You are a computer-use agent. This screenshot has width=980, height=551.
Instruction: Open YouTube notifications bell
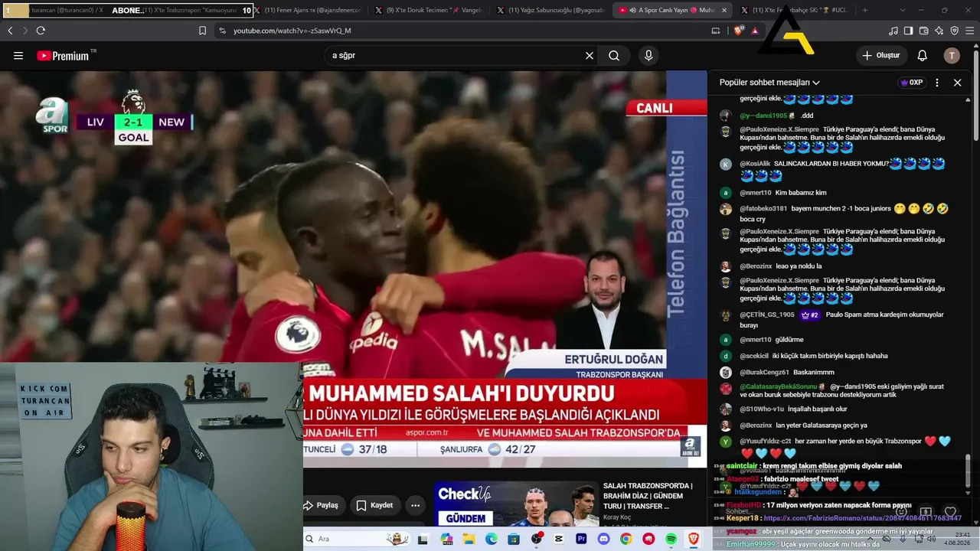pyautogui.click(x=923, y=56)
